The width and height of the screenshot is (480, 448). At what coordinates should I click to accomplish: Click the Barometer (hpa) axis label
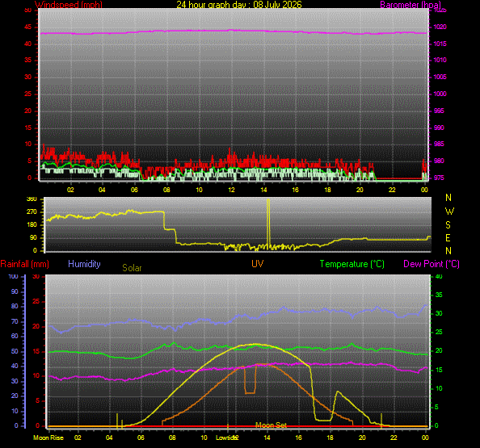point(411,4)
